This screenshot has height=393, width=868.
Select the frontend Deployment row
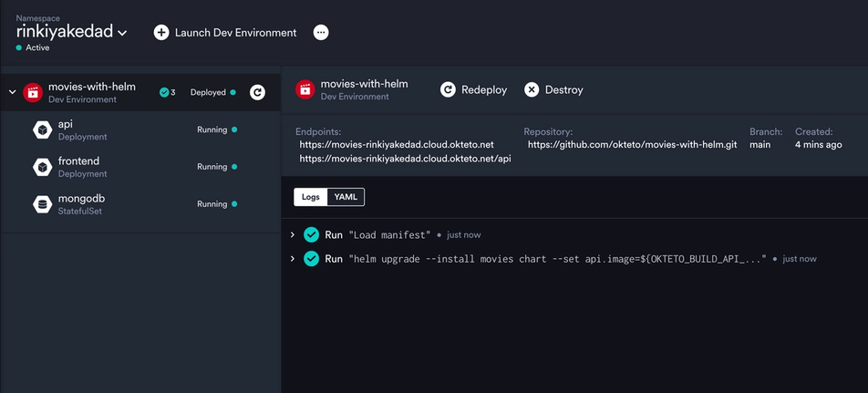click(140, 167)
